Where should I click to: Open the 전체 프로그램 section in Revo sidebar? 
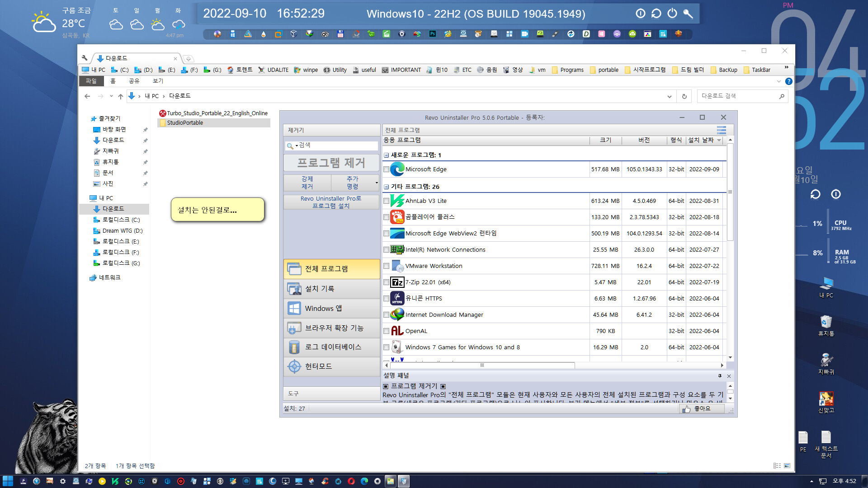coord(331,269)
